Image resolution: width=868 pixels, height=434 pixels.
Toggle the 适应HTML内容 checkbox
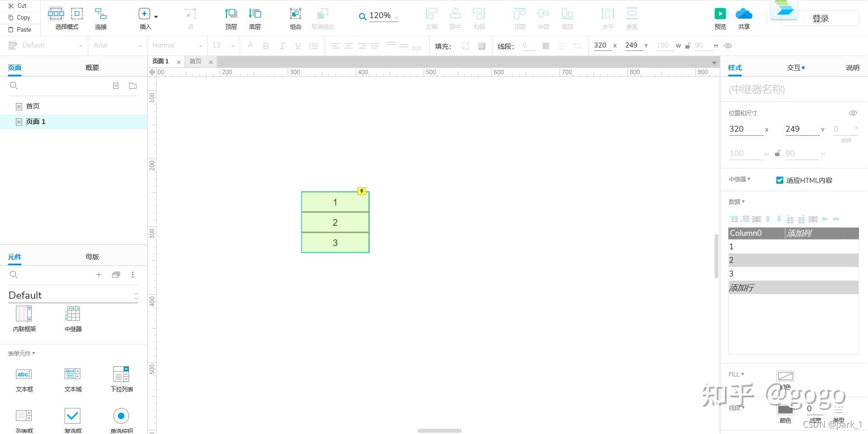click(780, 180)
